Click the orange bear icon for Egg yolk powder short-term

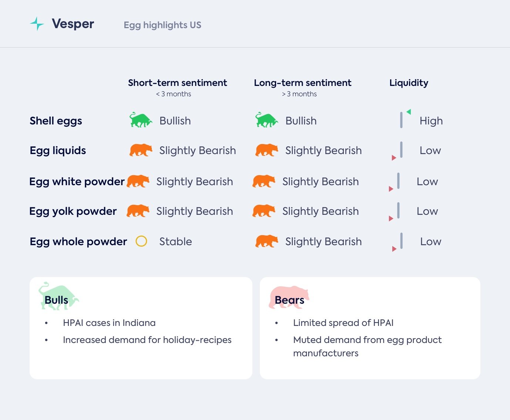[138, 211]
